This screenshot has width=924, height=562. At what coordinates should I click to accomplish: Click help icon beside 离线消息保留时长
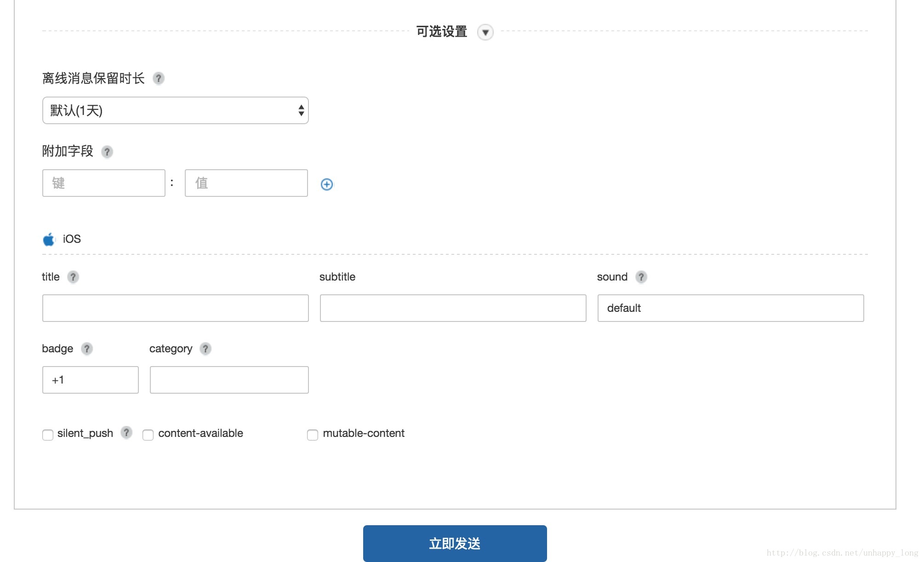[x=159, y=79]
